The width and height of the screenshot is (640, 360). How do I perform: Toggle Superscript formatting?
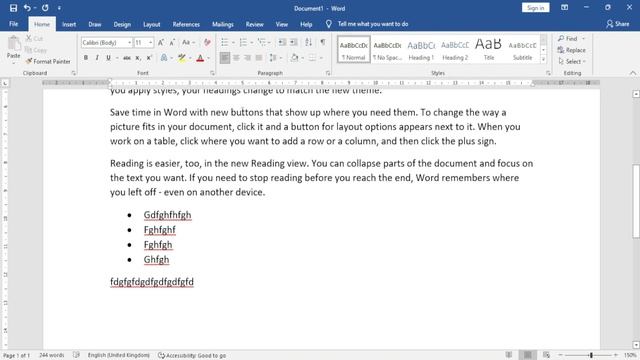pyautogui.click(x=149, y=58)
